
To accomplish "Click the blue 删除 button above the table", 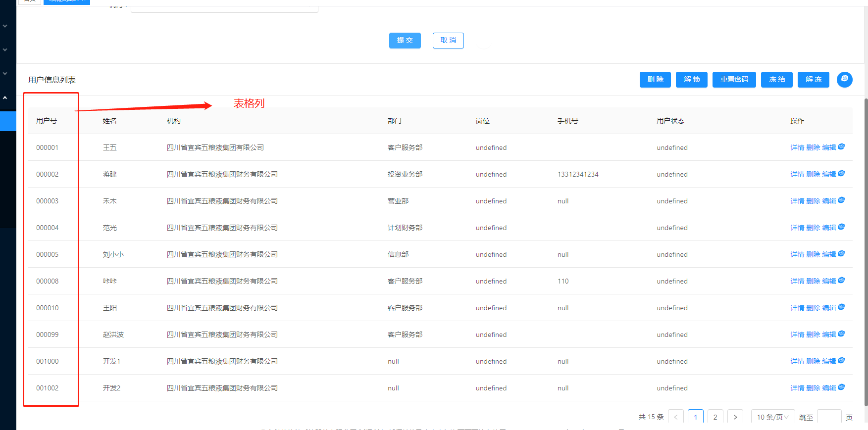I will (x=655, y=80).
